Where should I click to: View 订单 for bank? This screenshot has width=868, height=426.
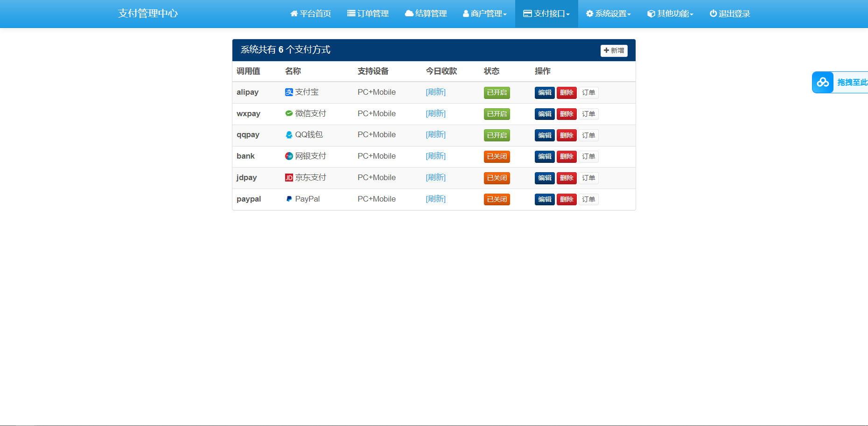click(588, 157)
